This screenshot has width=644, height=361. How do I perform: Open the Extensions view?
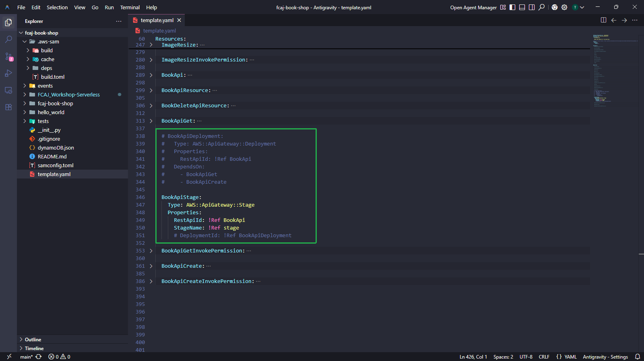click(x=8, y=107)
